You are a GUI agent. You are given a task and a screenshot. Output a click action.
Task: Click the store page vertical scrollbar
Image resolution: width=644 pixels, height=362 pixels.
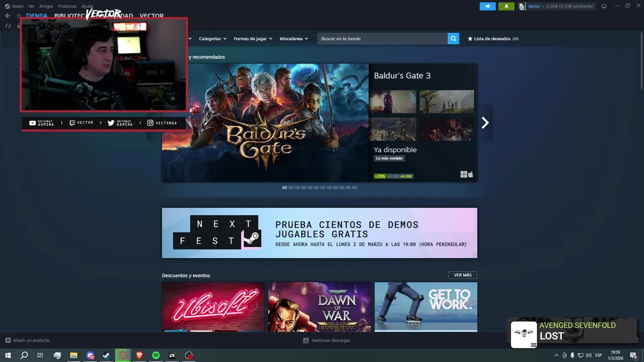click(x=641, y=60)
